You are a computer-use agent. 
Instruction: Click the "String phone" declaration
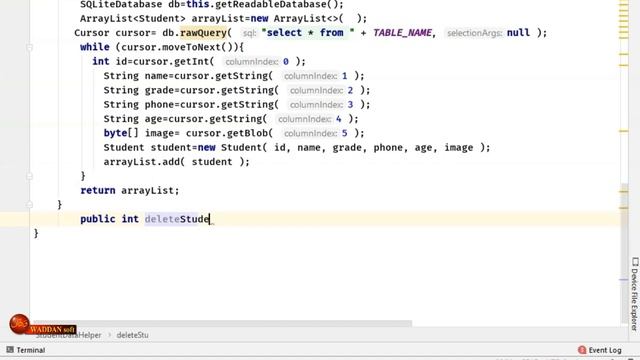(139, 104)
